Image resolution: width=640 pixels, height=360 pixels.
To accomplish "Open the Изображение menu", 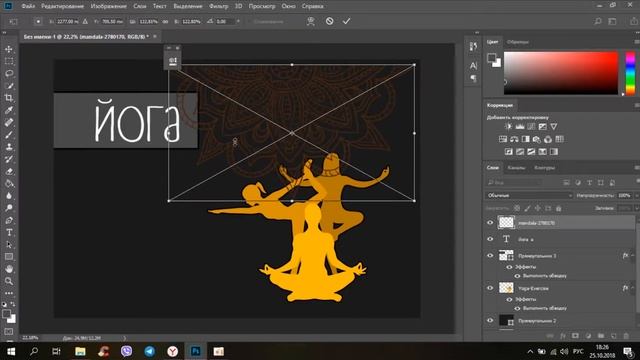I will [x=109, y=6].
